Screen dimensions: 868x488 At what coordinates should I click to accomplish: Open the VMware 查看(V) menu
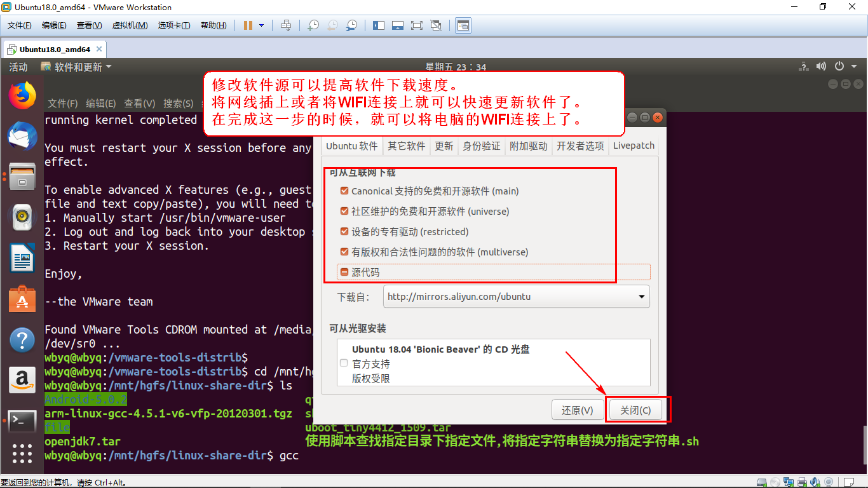click(x=89, y=25)
